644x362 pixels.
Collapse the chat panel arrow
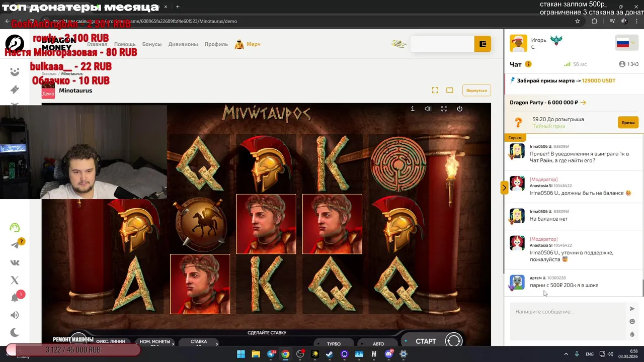(504, 188)
